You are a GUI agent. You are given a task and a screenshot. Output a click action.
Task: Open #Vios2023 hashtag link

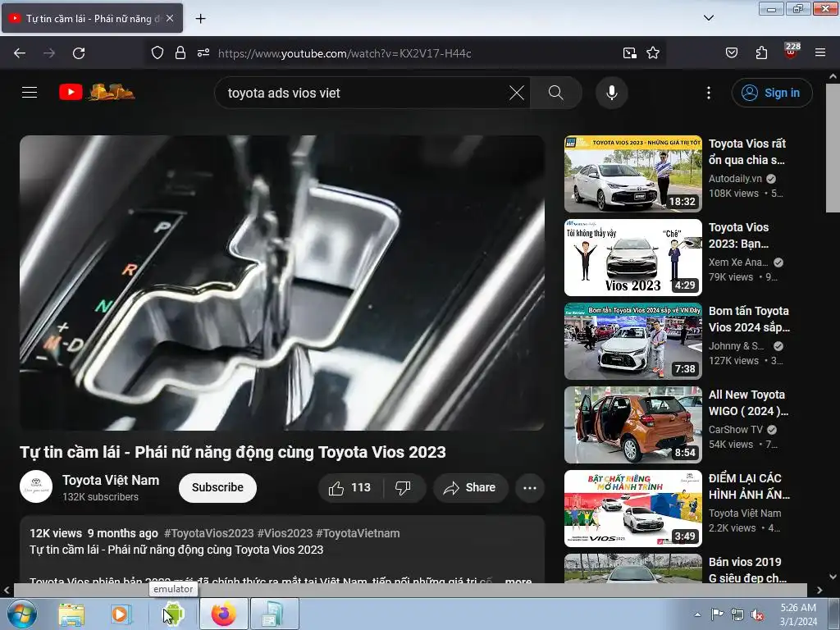pyautogui.click(x=285, y=533)
